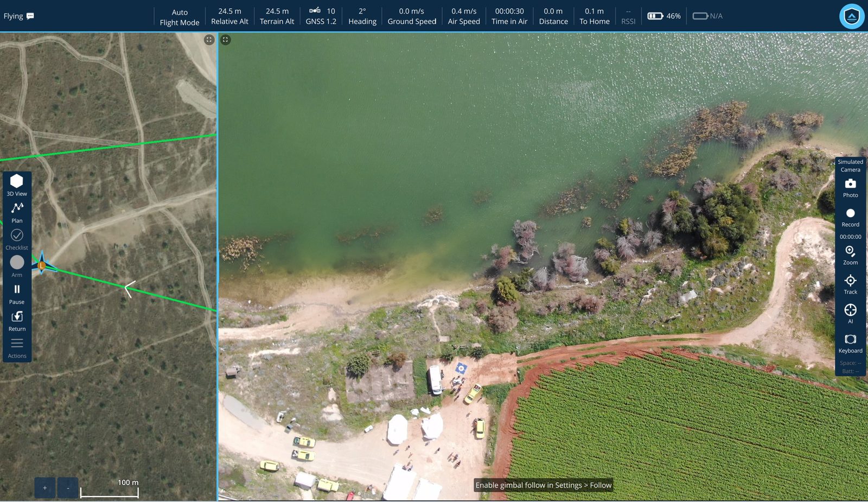Pause the current flight
868x502 pixels.
coord(17,294)
